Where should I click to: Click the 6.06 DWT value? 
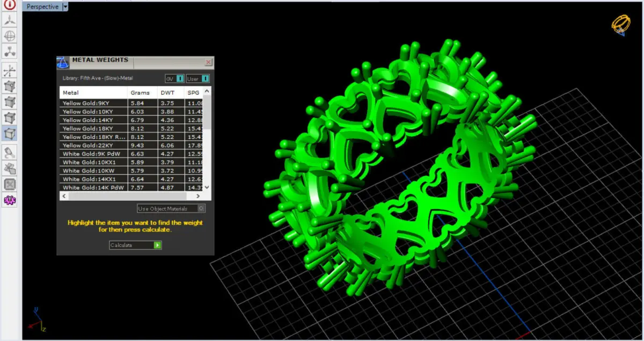[167, 146]
